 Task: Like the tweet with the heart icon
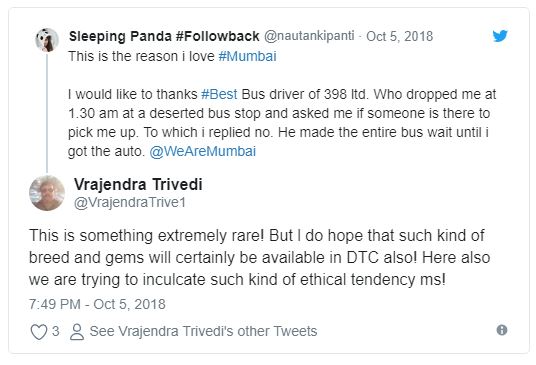tap(39, 332)
